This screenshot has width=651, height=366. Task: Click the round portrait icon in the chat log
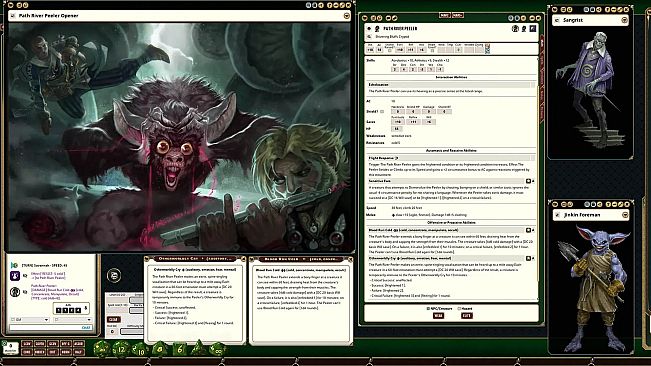tap(15, 292)
